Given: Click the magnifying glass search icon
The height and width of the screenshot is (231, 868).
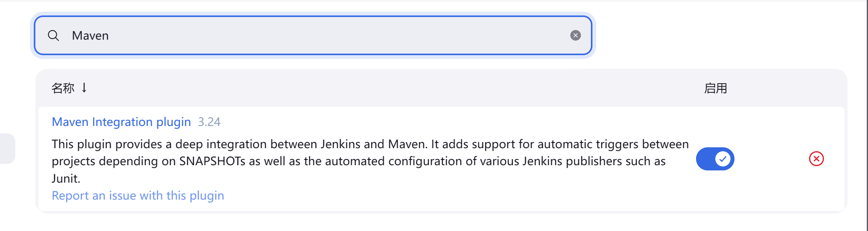Looking at the screenshot, I should [x=53, y=36].
